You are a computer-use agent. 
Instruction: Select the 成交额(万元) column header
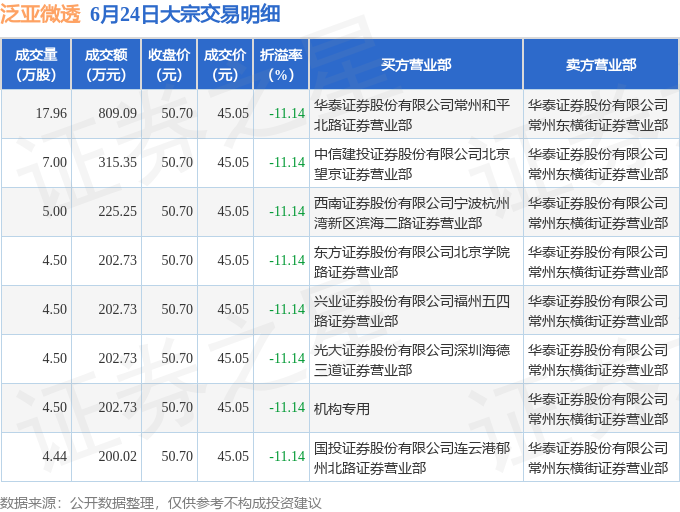click(106, 65)
